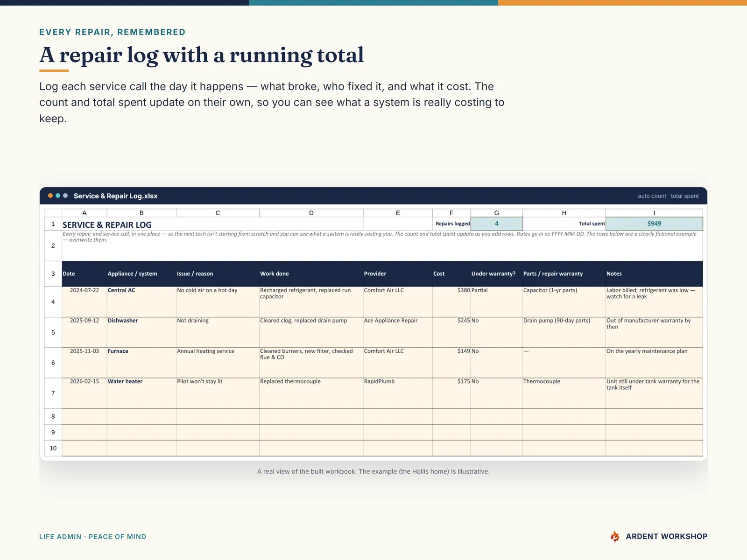Select the Furnace cell
Image resolution: width=747 pixels, height=560 pixels.
click(141, 363)
